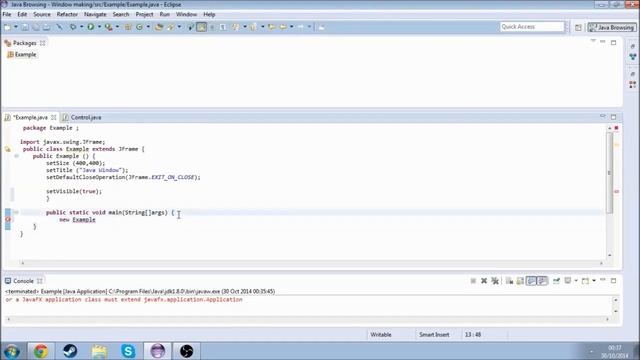
Task: Open the Open Console dropdown arrow
Action: (x=593, y=281)
